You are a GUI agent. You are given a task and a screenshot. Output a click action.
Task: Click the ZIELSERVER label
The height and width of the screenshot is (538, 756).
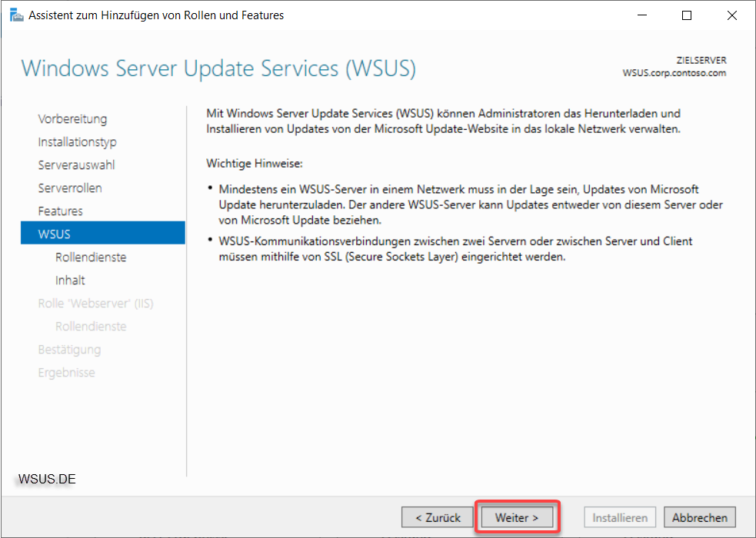[701, 60]
